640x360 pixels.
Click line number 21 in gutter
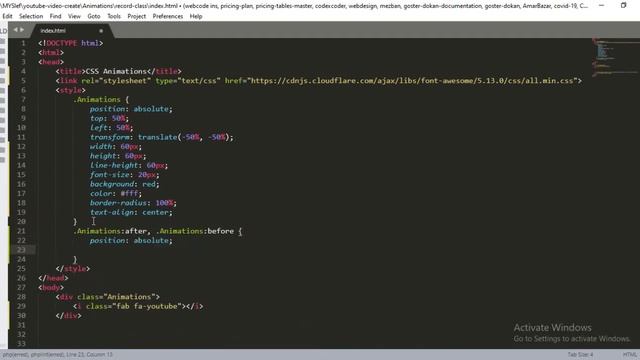[x=21, y=231]
